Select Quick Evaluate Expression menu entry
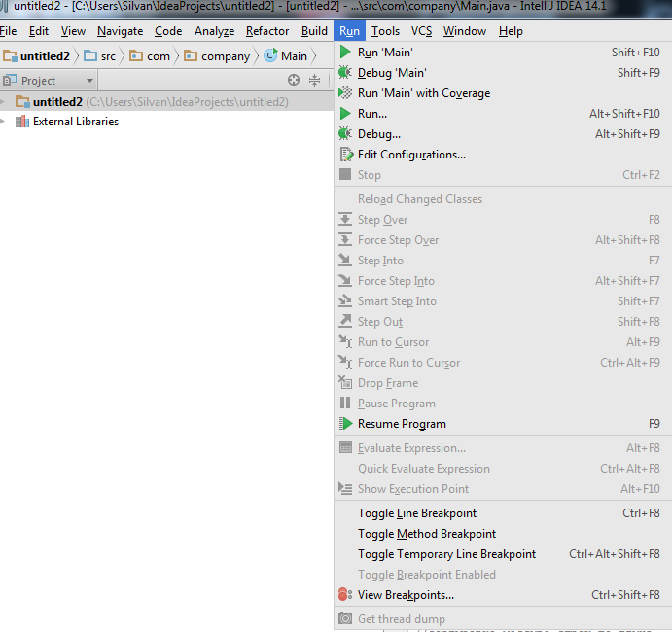672x632 pixels. tap(503, 469)
